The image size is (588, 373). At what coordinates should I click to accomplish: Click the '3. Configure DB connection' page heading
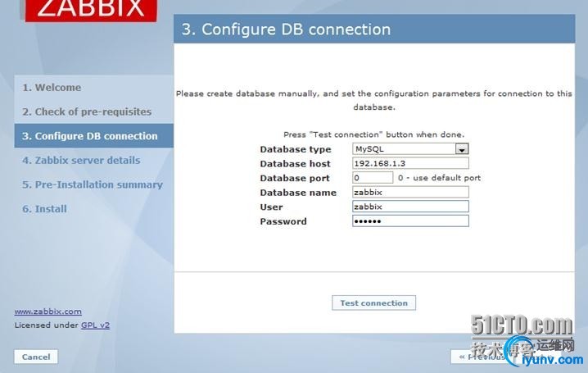pyautogui.click(x=286, y=30)
